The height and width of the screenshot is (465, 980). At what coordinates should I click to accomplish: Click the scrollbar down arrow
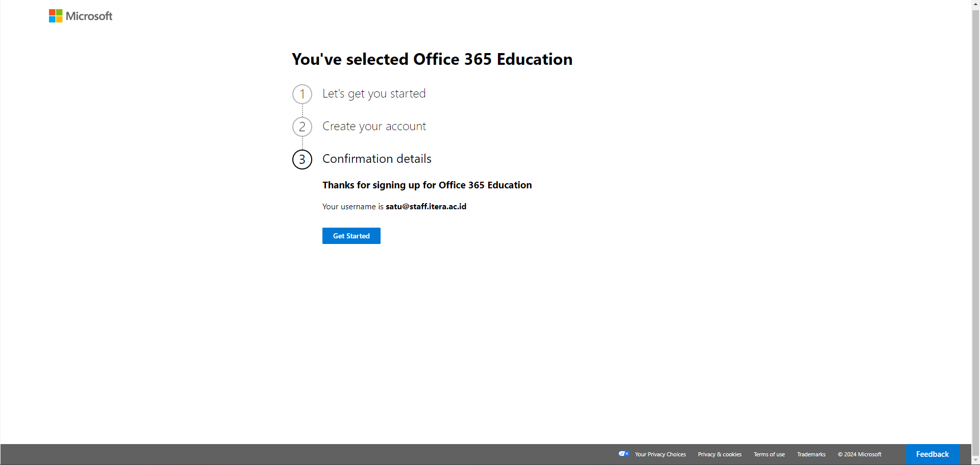pyautogui.click(x=975, y=460)
